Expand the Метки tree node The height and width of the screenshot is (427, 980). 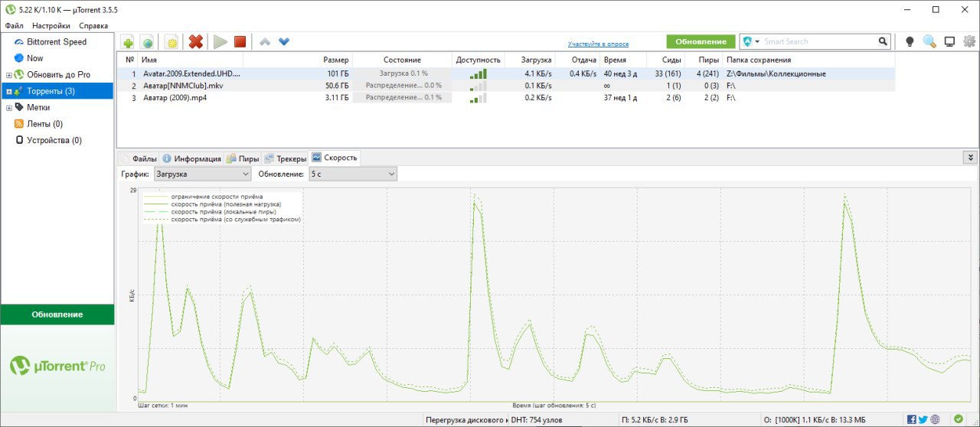pyautogui.click(x=9, y=108)
